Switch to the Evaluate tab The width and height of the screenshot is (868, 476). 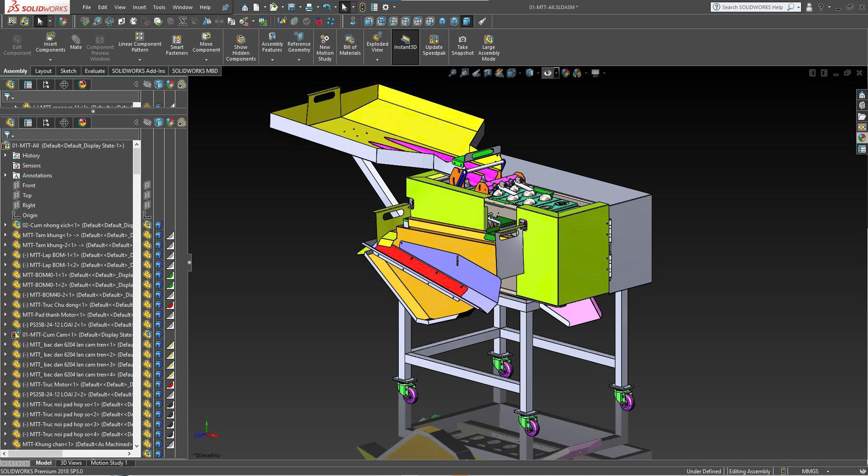(95, 71)
